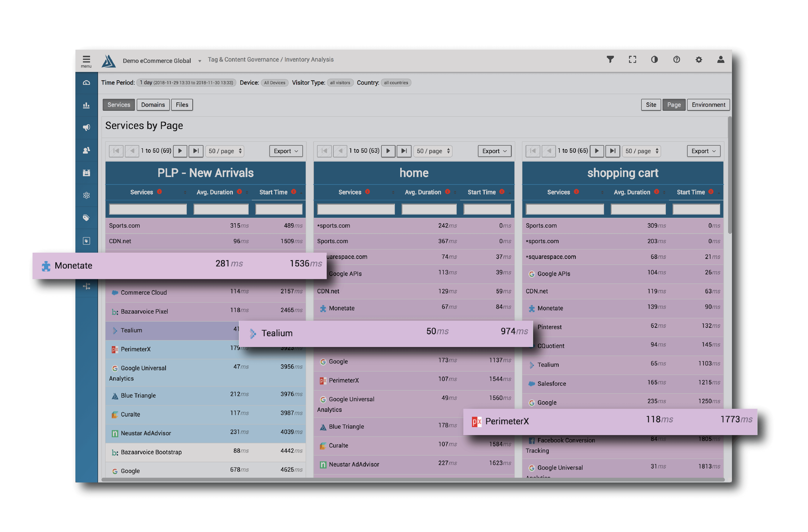
Task: Select the Files view toggle
Action: [182, 104]
